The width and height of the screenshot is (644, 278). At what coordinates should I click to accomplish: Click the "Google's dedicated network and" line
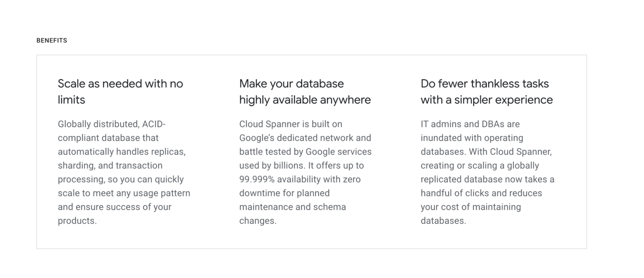pyautogui.click(x=305, y=138)
